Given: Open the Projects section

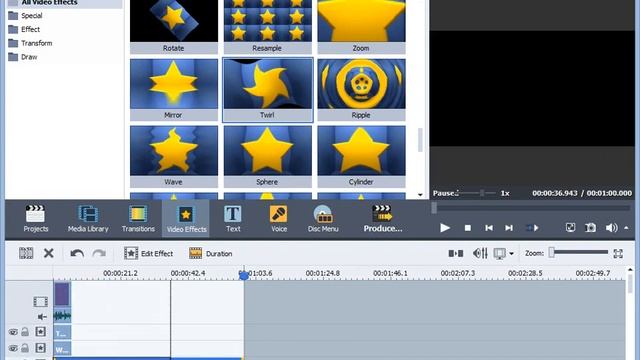Looking at the screenshot, I should (36, 219).
